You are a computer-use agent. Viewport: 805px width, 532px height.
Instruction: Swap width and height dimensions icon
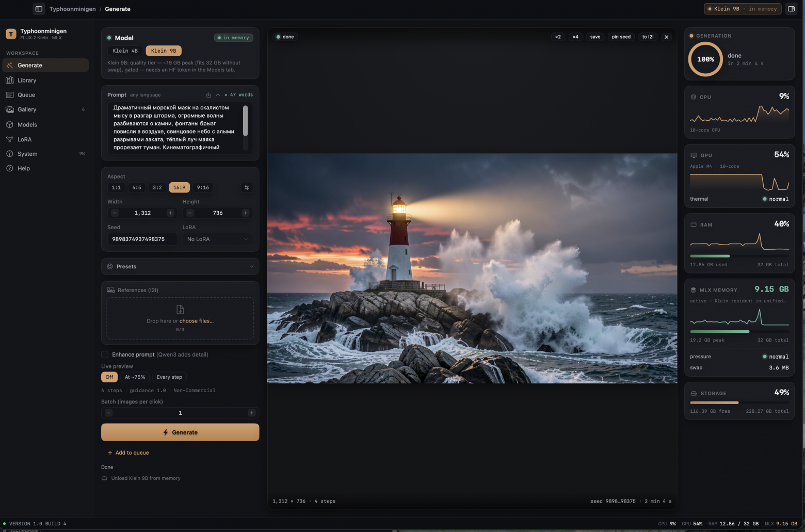click(247, 187)
